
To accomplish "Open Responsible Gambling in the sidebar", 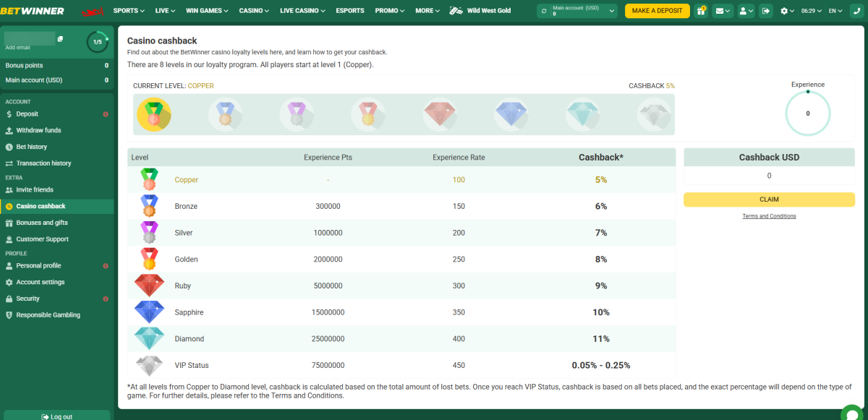I will [57, 315].
